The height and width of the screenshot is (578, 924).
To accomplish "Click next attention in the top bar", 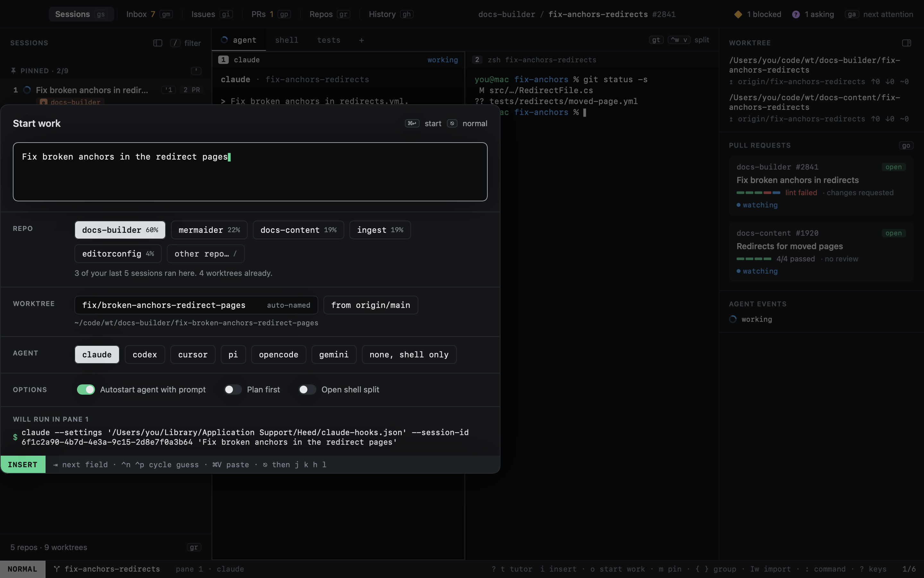I will coord(888,14).
